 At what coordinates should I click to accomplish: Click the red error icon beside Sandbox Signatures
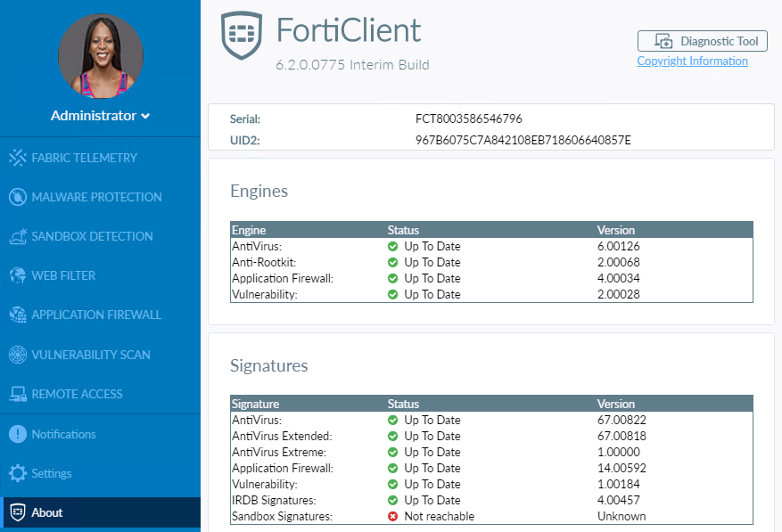pos(393,516)
